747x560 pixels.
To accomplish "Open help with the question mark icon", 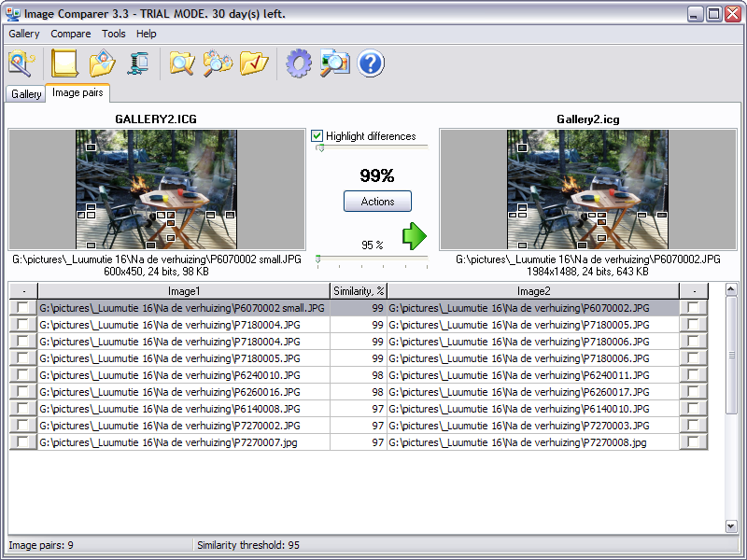I will pyautogui.click(x=371, y=63).
